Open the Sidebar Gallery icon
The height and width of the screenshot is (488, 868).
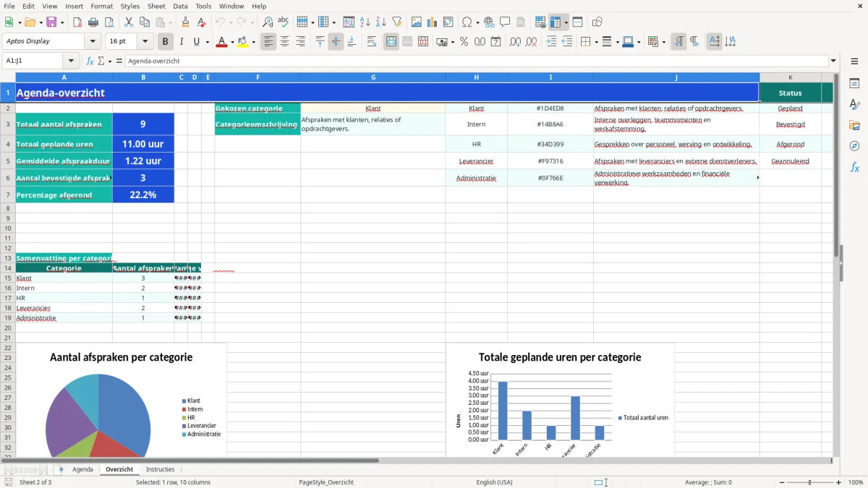coord(854,125)
